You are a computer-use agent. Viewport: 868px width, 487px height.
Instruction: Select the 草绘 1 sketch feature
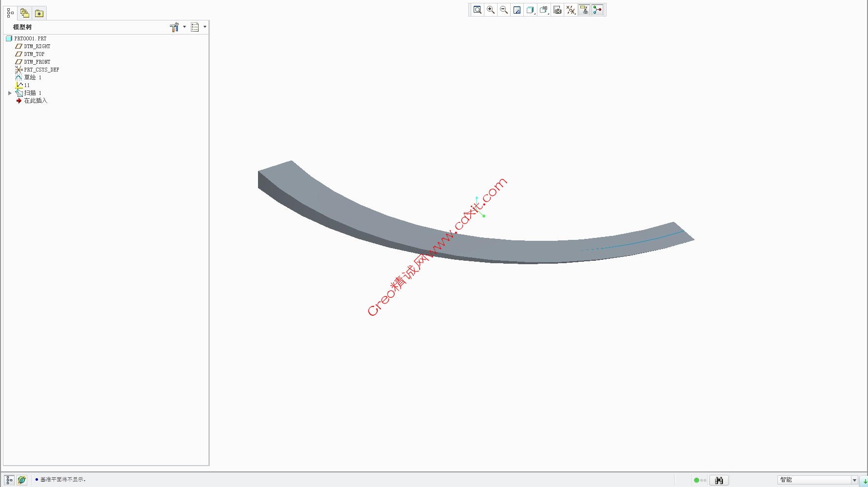coord(28,77)
